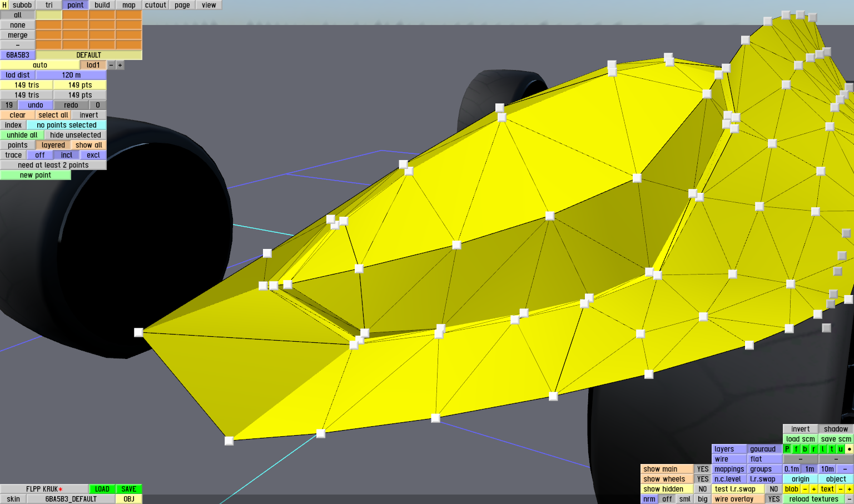
Task: Select the gouraud shading mode
Action: tap(764, 449)
